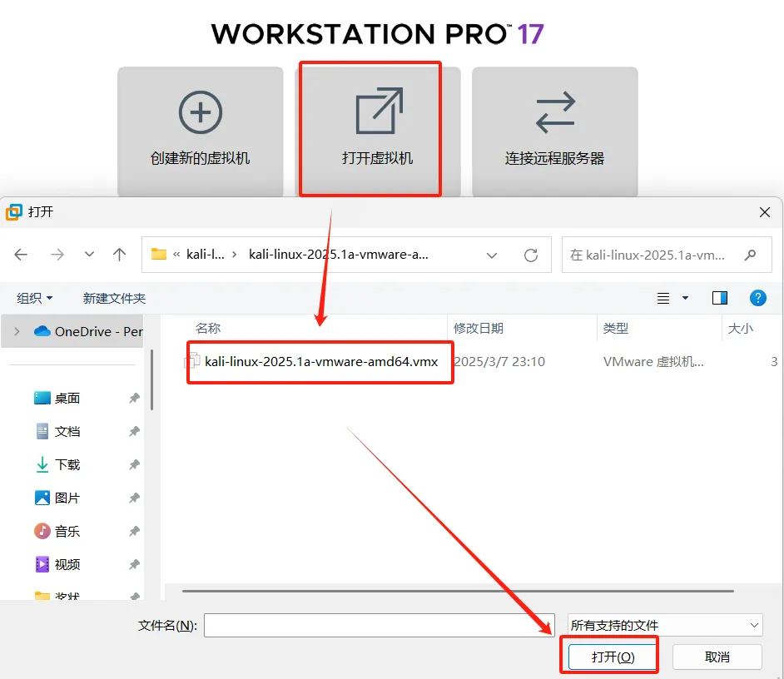
Task: Click the date 2025/3/7 23:10 cell
Action: pyautogui.click(x=499, y=361)
